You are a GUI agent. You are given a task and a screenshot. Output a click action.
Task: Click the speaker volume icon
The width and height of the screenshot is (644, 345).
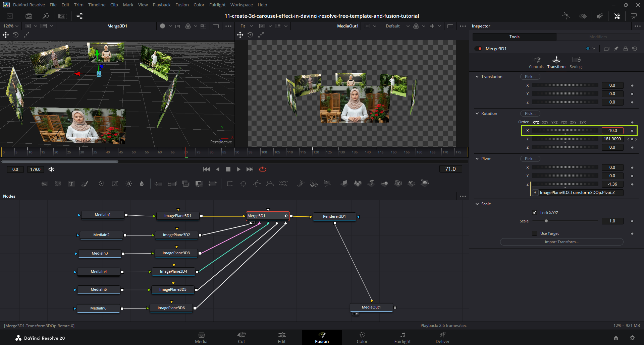coord(51,169)
